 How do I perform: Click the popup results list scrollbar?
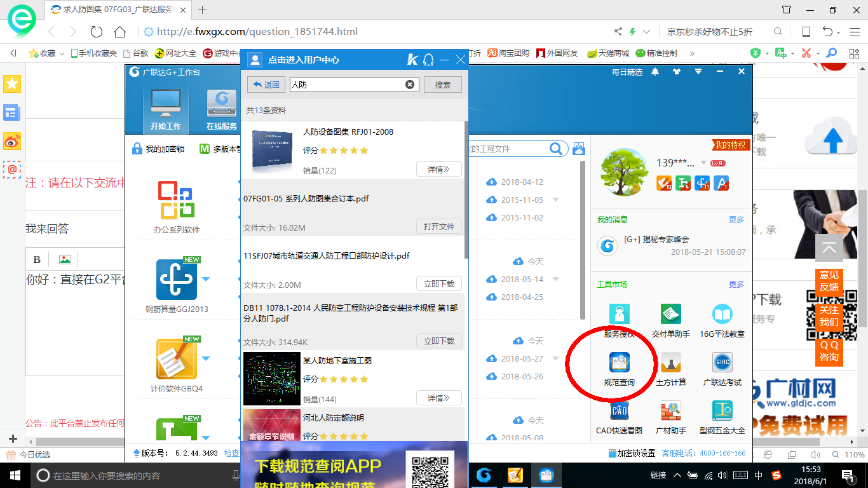(x=466, y=190)
